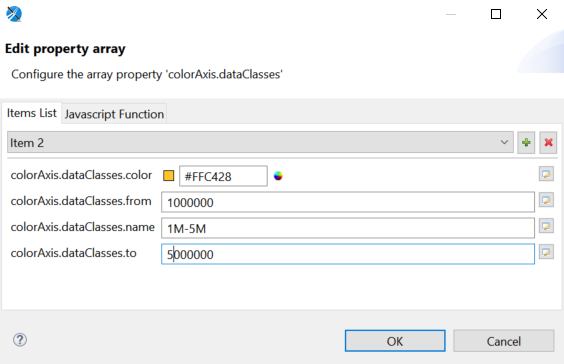The height and width of the screenshot is (364, 564).
Task: Open expression editor icon for dataClasses.name
Action: (546, 226)
